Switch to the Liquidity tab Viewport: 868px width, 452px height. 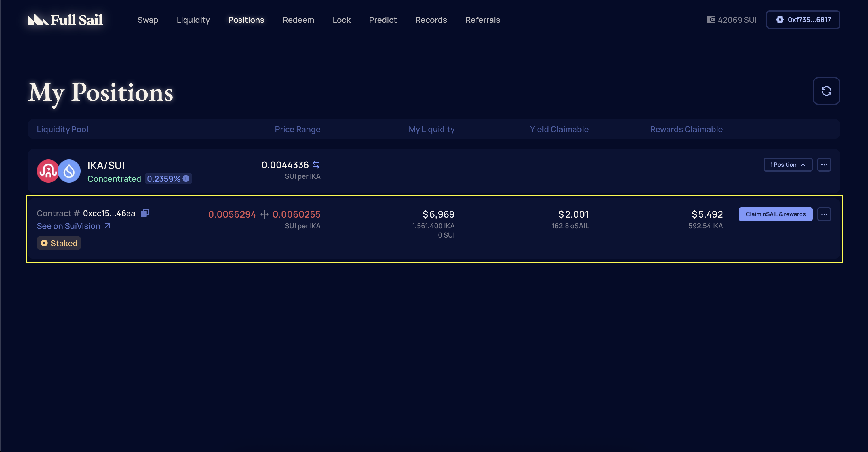pyautogui.click(x=193, y=20)
